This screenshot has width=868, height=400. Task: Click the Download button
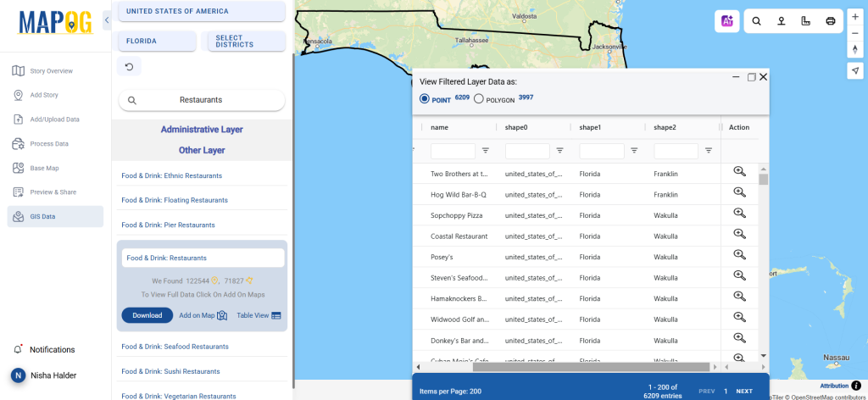pos(147,315)
